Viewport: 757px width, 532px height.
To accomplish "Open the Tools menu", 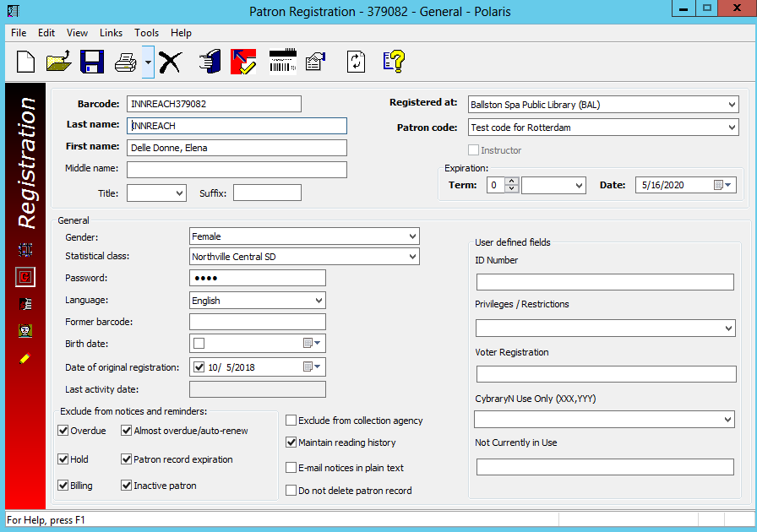I will click(146, 33).
